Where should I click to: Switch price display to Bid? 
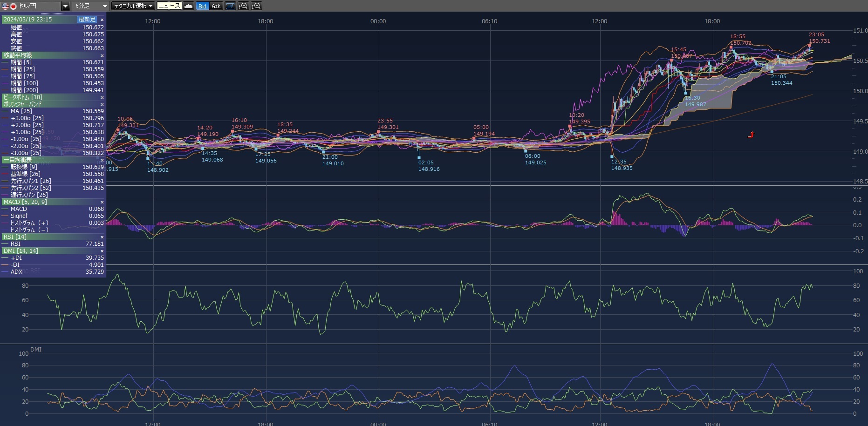click(202, 6)
